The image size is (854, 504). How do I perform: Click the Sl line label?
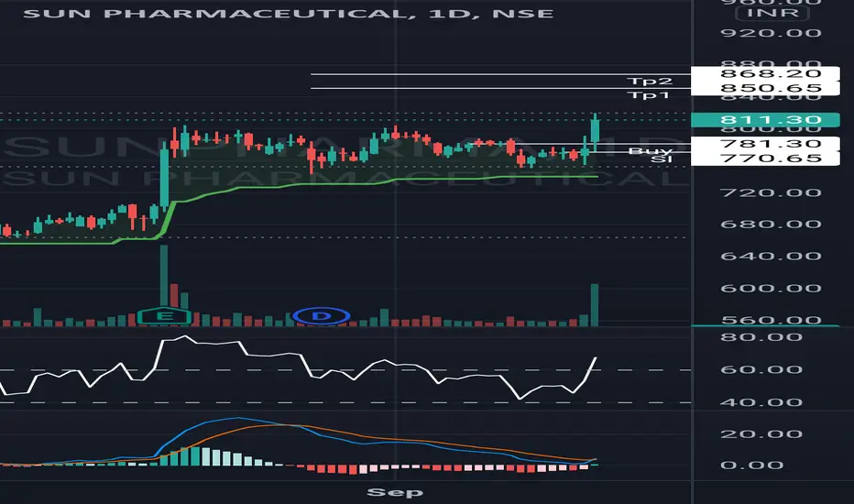[x=662, y=159]
